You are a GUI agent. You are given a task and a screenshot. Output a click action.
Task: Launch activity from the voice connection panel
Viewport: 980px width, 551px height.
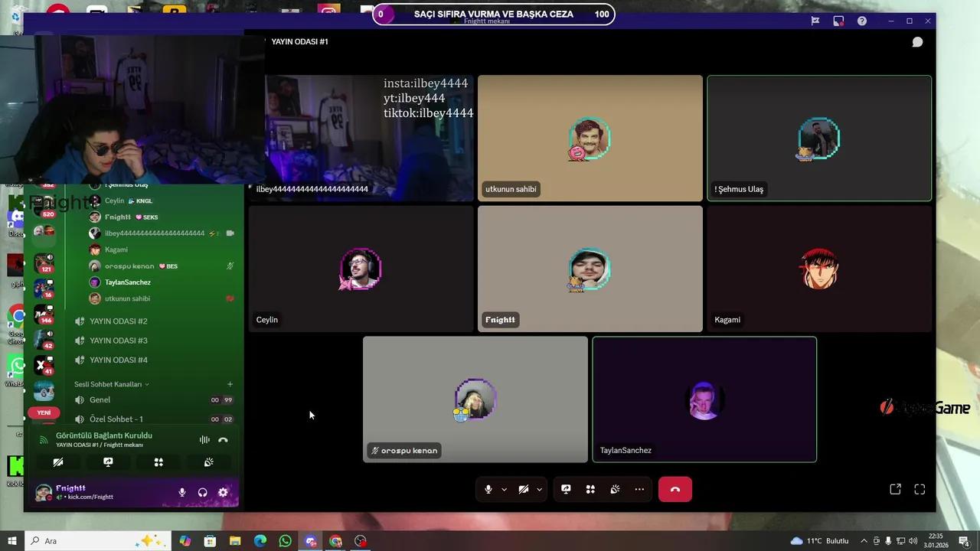(158, 462)
